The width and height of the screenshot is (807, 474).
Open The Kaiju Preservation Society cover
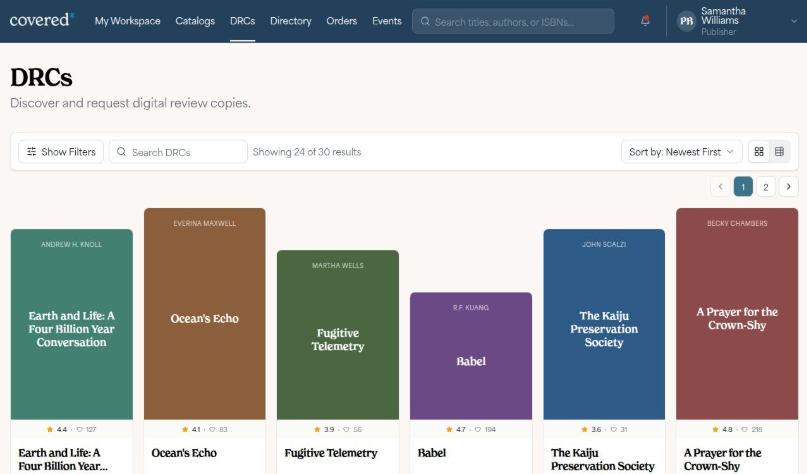(604, 324)
